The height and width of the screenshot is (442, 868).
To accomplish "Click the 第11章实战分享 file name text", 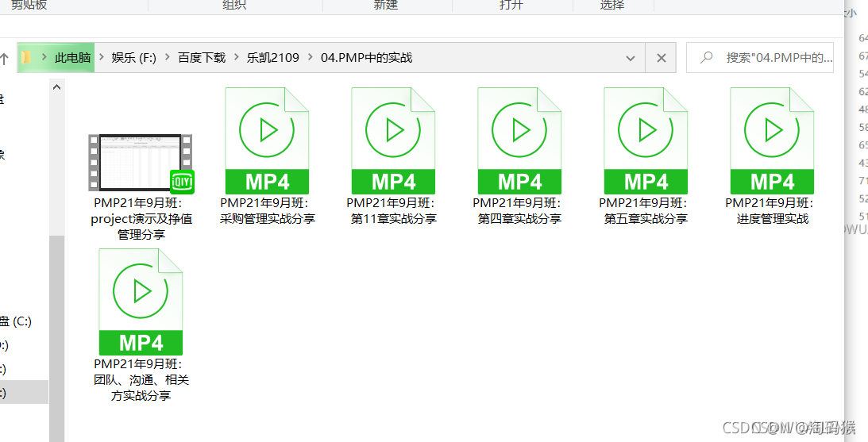I will (394, 211).
